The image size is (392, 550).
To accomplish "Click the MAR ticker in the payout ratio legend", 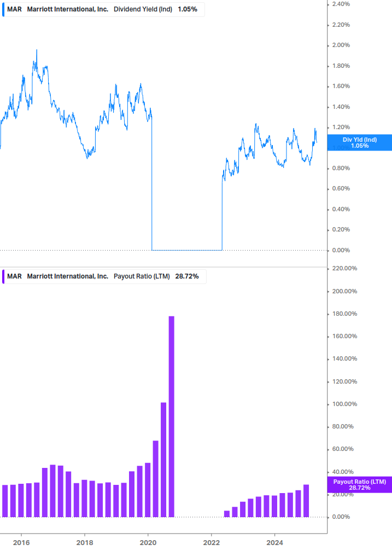I will point(14,276).
